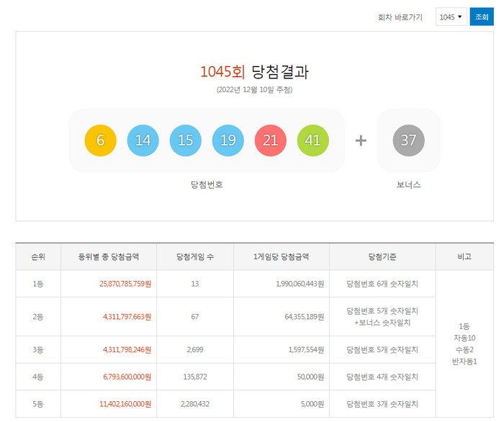Click the green ball numbered 41

pos(313,140)
